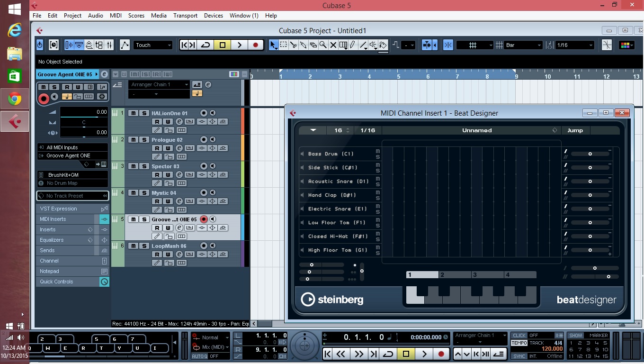Select the Color paint bucket tool
This screenshot has height=364, width=644.
pos(383,45)
